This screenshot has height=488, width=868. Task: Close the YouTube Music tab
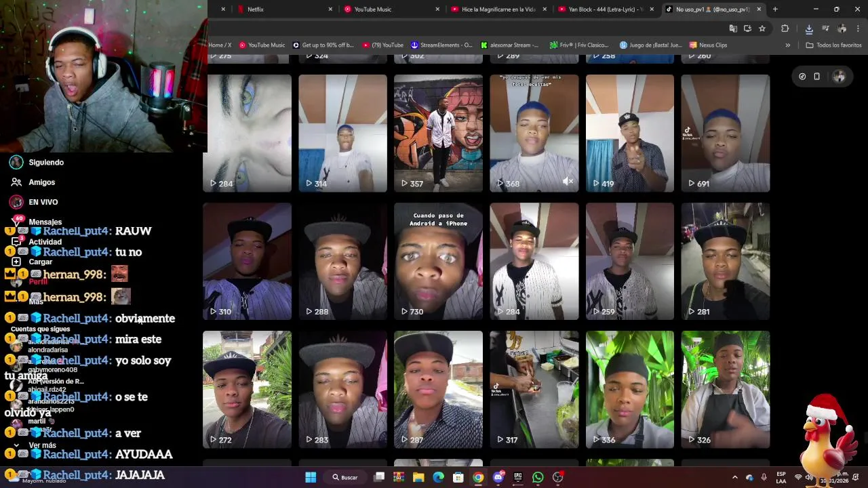(x=437, y=9)
